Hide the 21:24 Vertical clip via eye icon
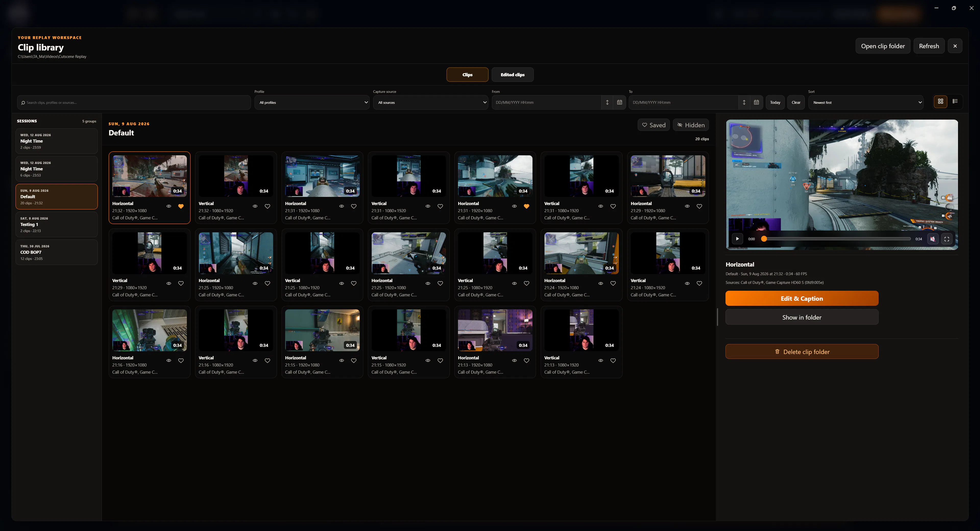The width and height of the screenshot is (980, 531). 687,284
